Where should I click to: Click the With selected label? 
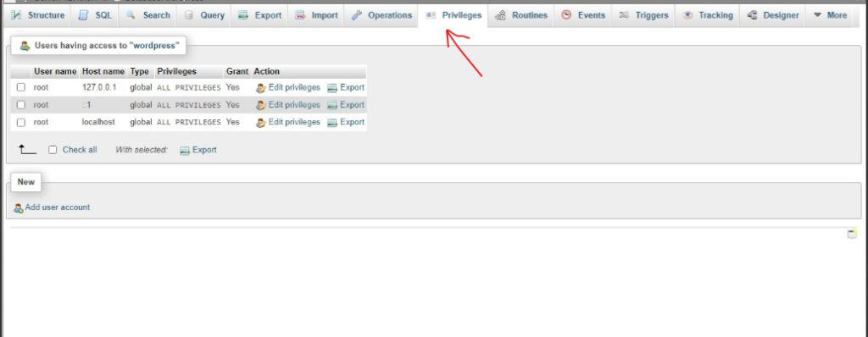click(142, 150)
